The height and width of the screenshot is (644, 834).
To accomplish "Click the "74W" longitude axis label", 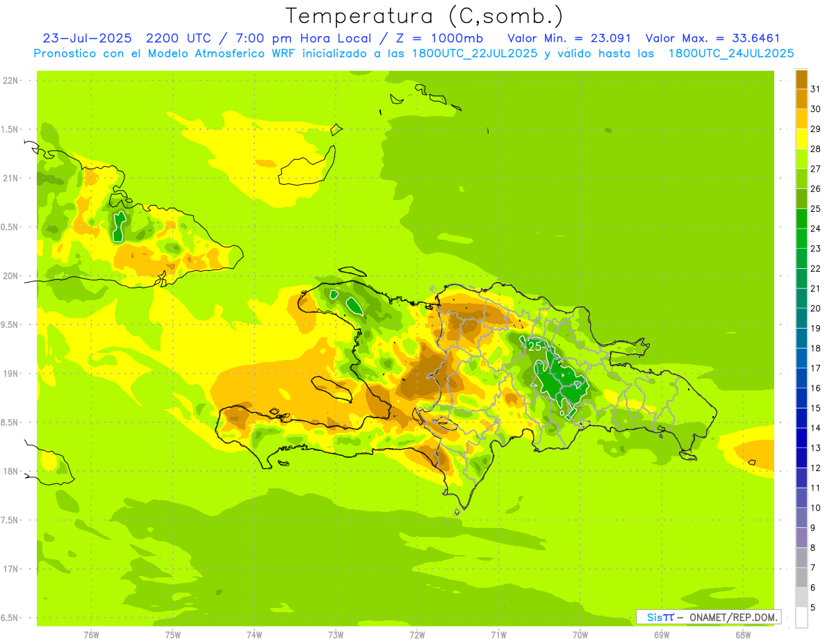I will (x=254, y=635).
